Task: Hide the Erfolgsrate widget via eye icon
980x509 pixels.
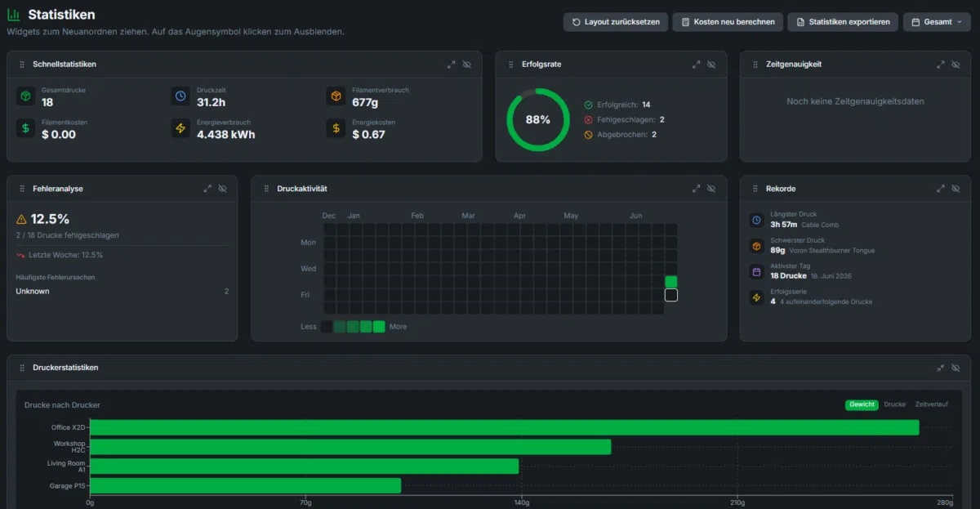Action: [711, 64]
